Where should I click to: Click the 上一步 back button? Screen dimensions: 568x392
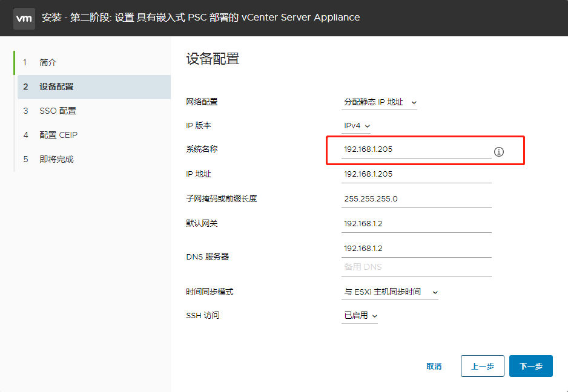click(x=483, y=367)
